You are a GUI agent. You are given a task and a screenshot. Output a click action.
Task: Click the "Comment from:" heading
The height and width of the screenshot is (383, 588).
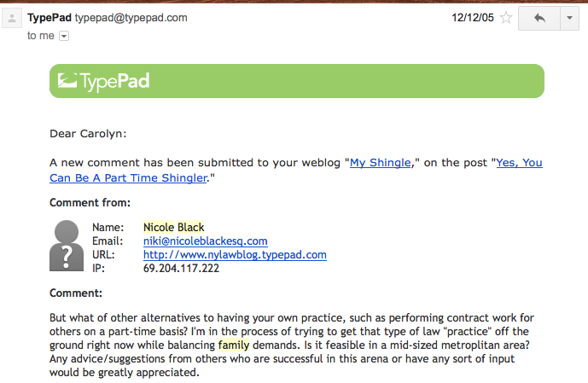(90, 203)
